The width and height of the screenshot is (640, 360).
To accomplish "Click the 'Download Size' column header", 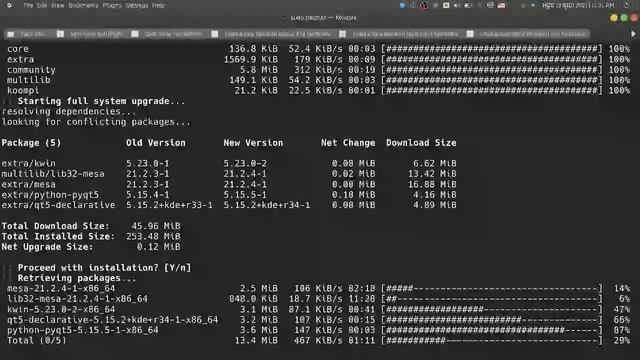I will [x=421, y=143].
